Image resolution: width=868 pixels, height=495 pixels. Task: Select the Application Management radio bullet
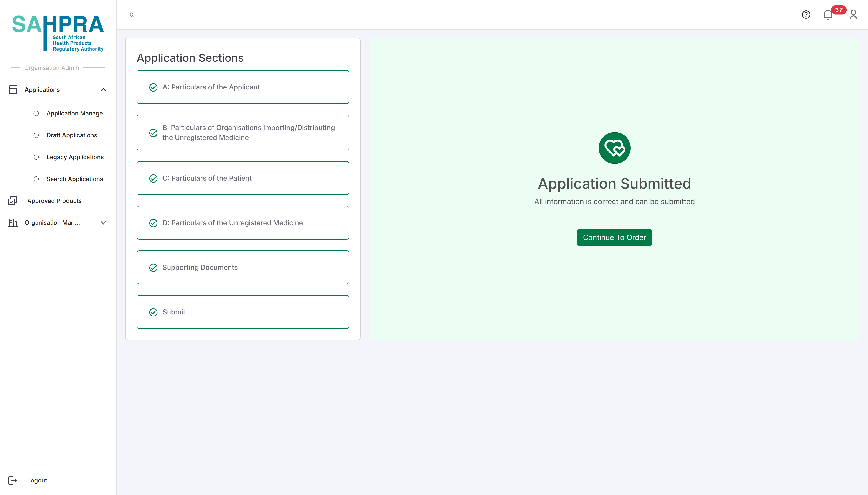(x=36, y=114)
